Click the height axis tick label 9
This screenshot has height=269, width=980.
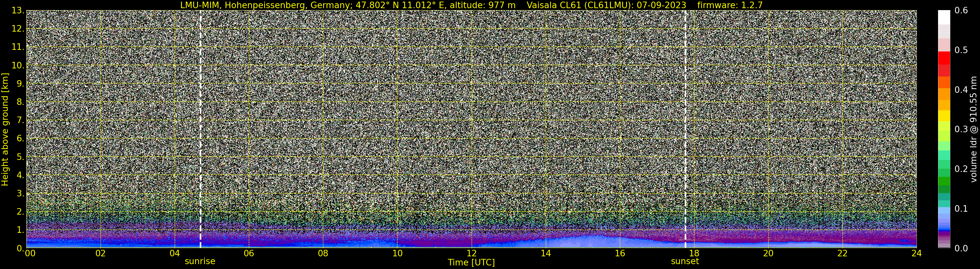click(x=20, y=83)
